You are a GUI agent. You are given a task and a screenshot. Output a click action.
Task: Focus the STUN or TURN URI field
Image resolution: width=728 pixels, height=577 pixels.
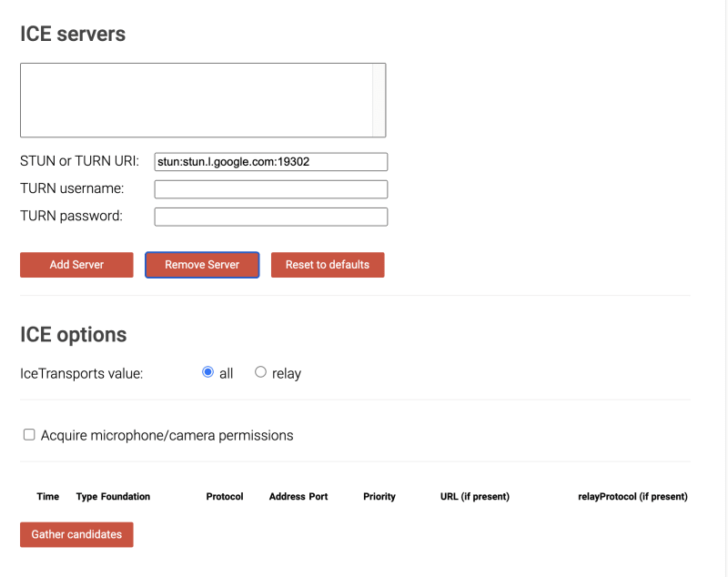tap(271, 161)
